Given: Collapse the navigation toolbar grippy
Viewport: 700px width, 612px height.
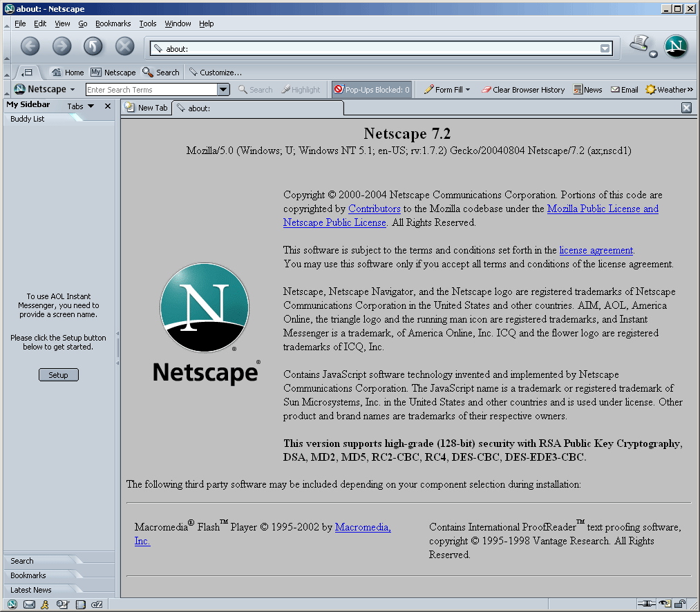Looking at the screenshot, I should 7,46.
